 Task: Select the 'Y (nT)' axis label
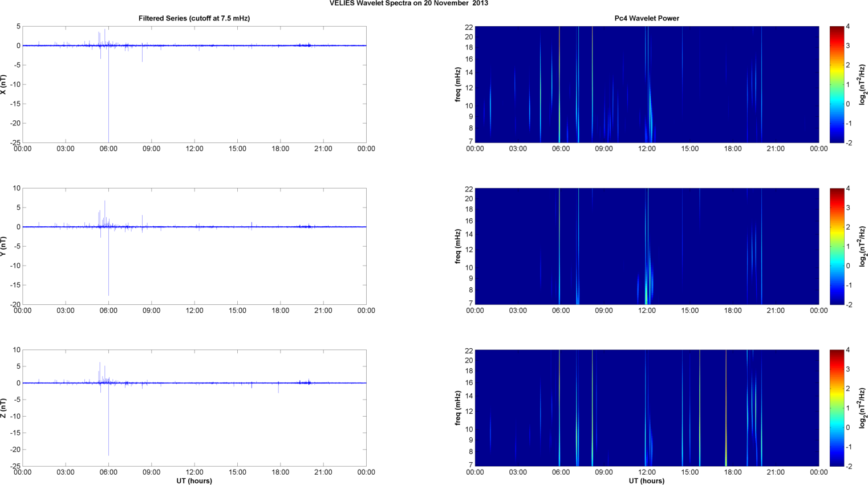[x=3, y=246]
